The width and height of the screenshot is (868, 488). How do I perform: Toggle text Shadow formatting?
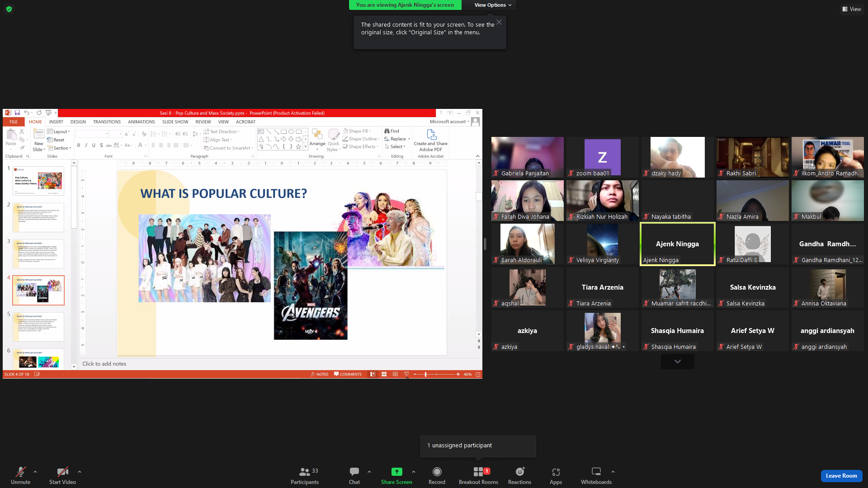click(101, 145)
